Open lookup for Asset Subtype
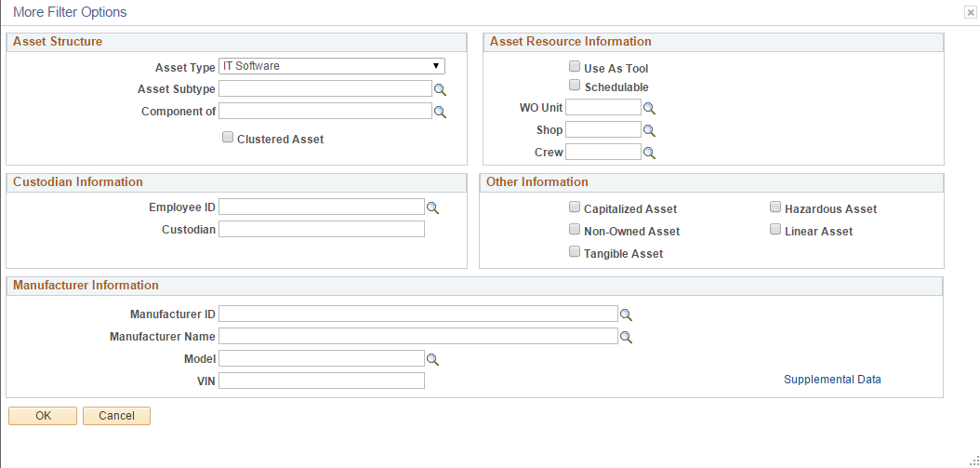 [440, 90]
